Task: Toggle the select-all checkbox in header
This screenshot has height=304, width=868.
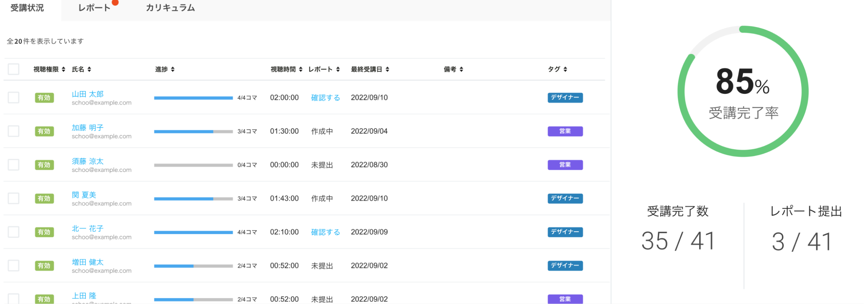Action: pyautogui.click(x=14, y=69)
